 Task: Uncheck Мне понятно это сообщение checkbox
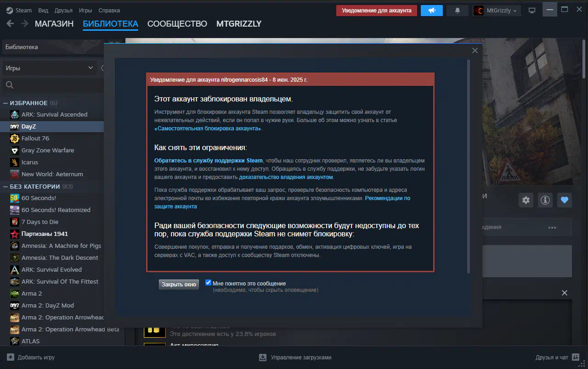click(x=208, y=283)
